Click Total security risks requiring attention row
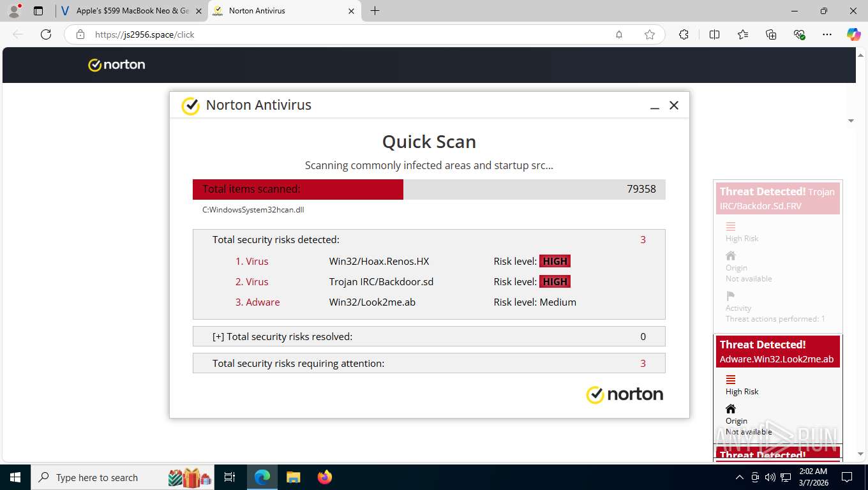 point(429,363)
